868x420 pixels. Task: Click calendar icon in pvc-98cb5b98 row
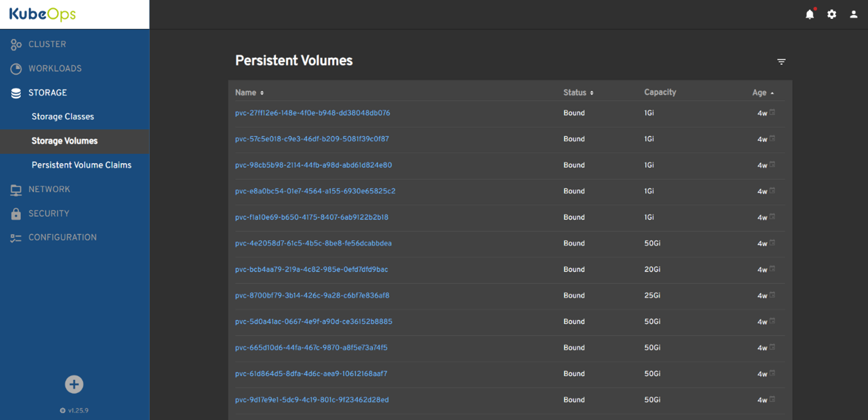(772, 165)
